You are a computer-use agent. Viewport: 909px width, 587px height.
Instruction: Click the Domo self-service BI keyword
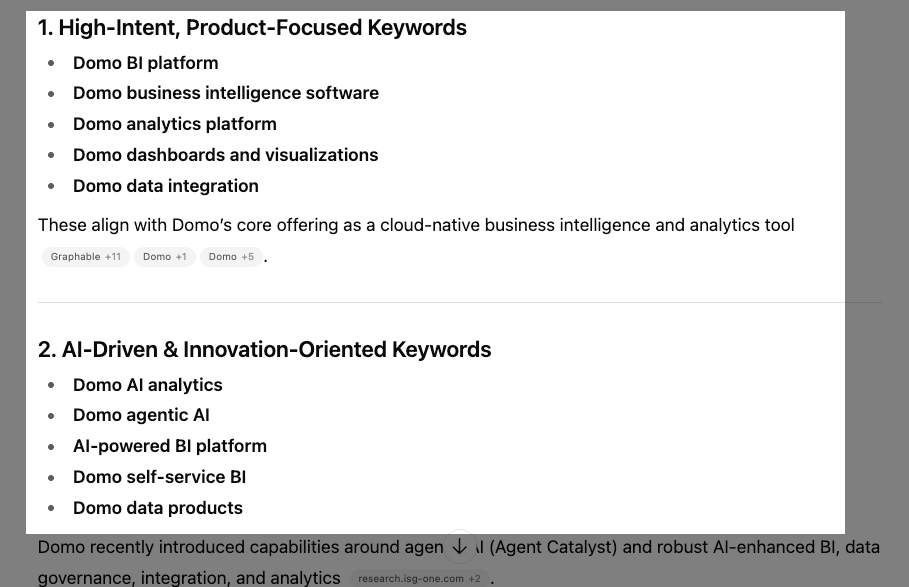159,477
